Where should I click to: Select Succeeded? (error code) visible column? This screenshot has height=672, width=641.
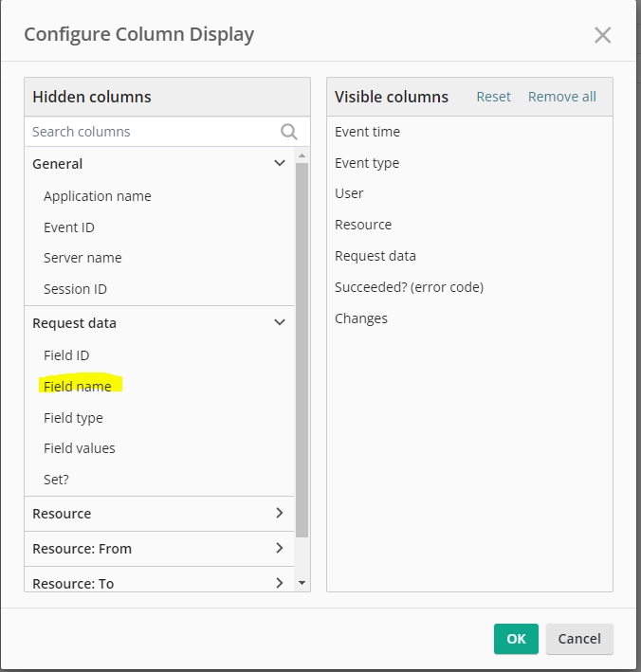click(x=409, y=287)
